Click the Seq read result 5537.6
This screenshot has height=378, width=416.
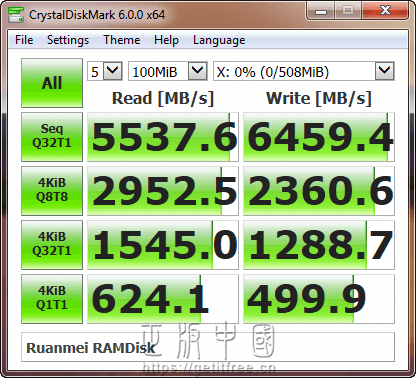click(x=163, y=137)
